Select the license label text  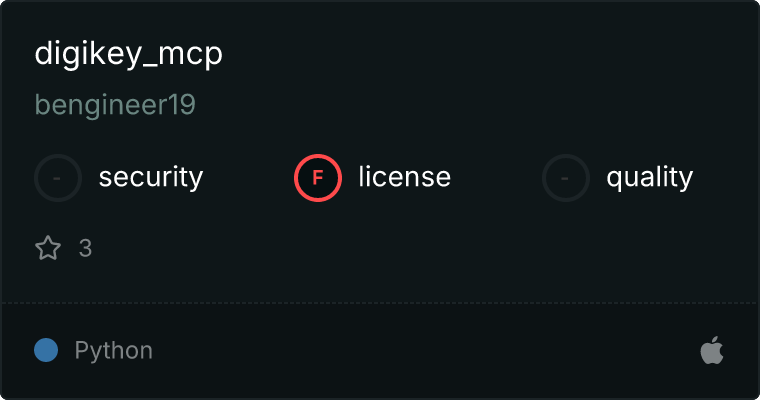pyautogui.click(x=405, y=176)
